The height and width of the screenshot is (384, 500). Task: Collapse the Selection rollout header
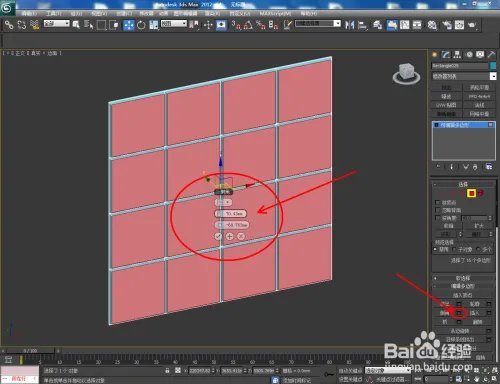click(x=463, y=184)
